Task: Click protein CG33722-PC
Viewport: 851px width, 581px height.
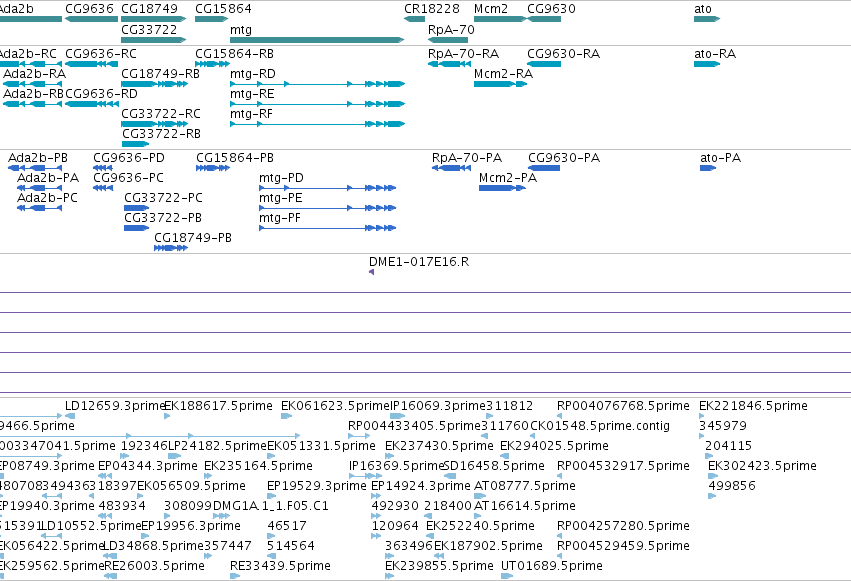Action: pyautogui.click(x=136, y=208)
